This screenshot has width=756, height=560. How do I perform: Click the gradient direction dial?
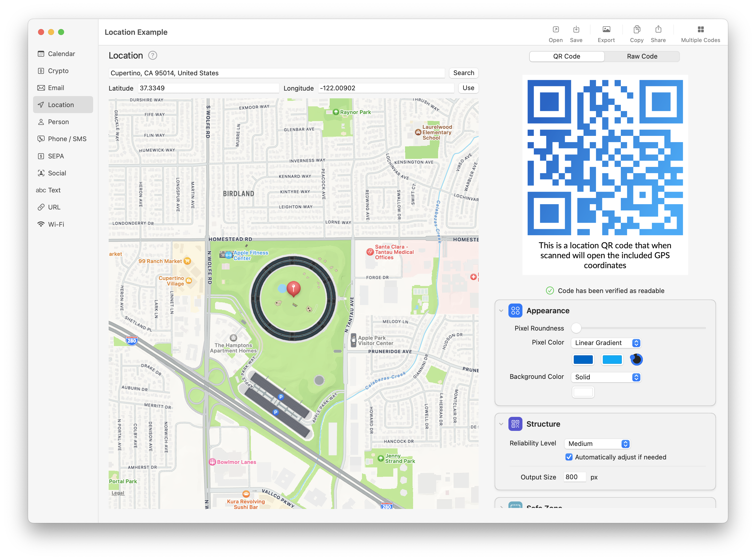pyautogui.click(x=636, y=359)
